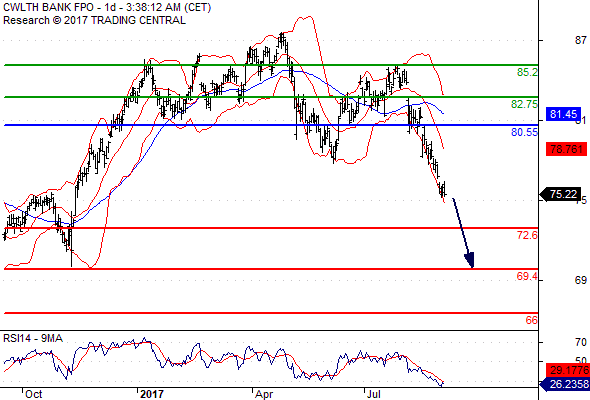
Task: Click the 69.4 red support label
Action: 527,276
